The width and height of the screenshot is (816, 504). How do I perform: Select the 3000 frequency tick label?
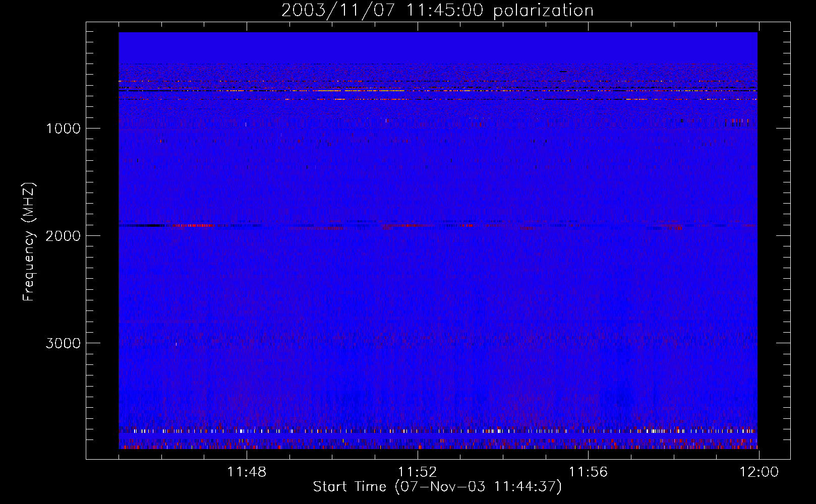[63, 343]
